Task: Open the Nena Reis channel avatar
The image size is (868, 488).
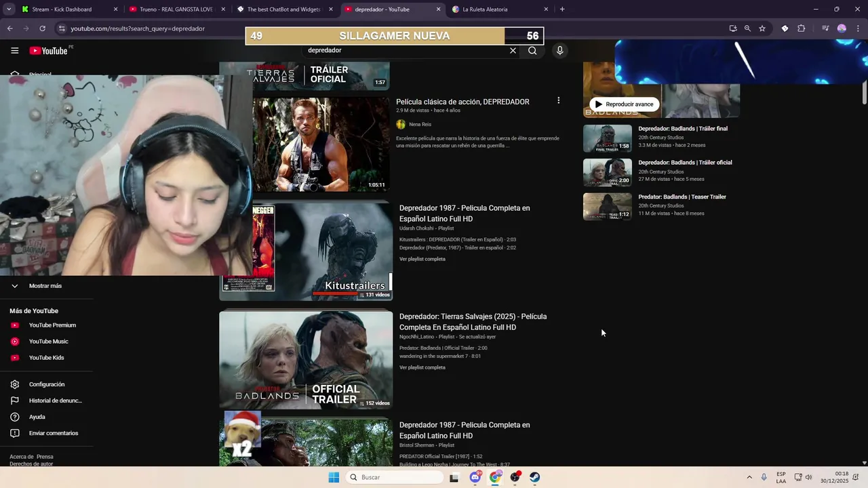Action: click(x=401, y=124)
